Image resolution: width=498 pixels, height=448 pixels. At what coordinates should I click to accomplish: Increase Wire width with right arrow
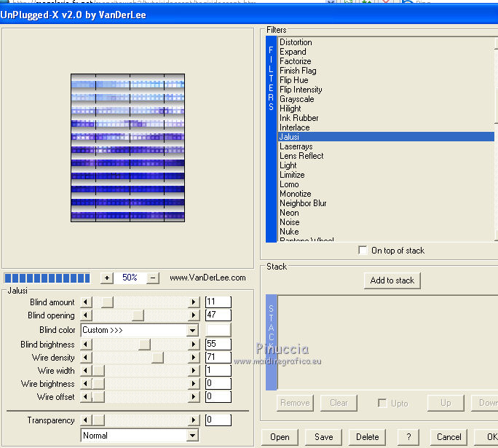tap(193, 371)
